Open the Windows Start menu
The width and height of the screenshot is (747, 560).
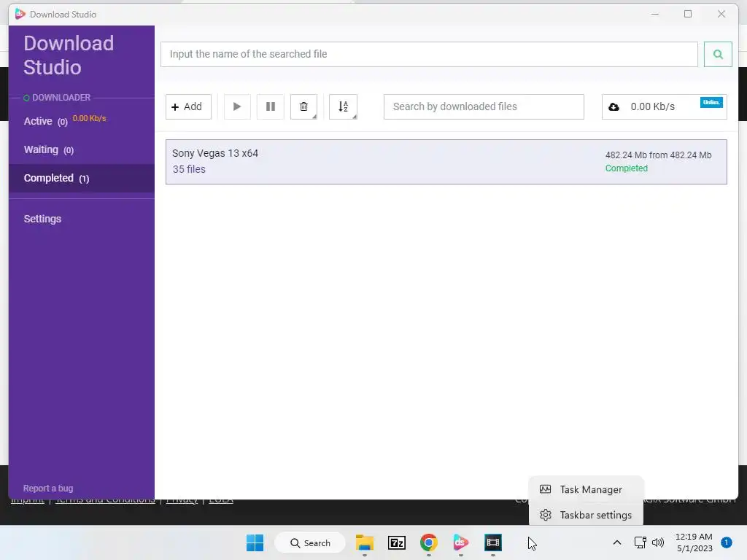pos(255,542)
